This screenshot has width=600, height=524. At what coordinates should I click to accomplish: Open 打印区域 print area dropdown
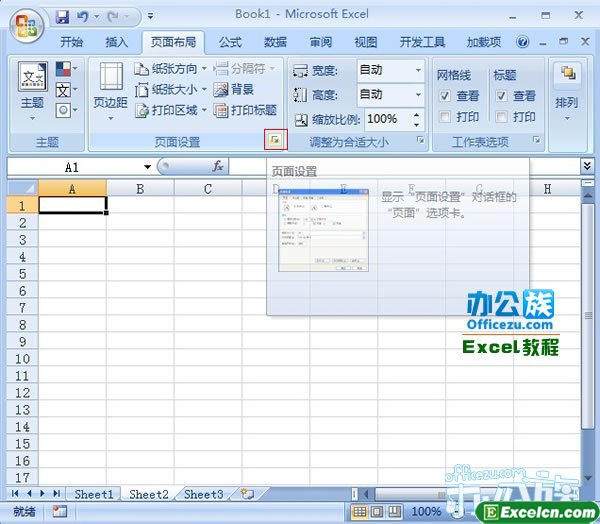point(170,111)
